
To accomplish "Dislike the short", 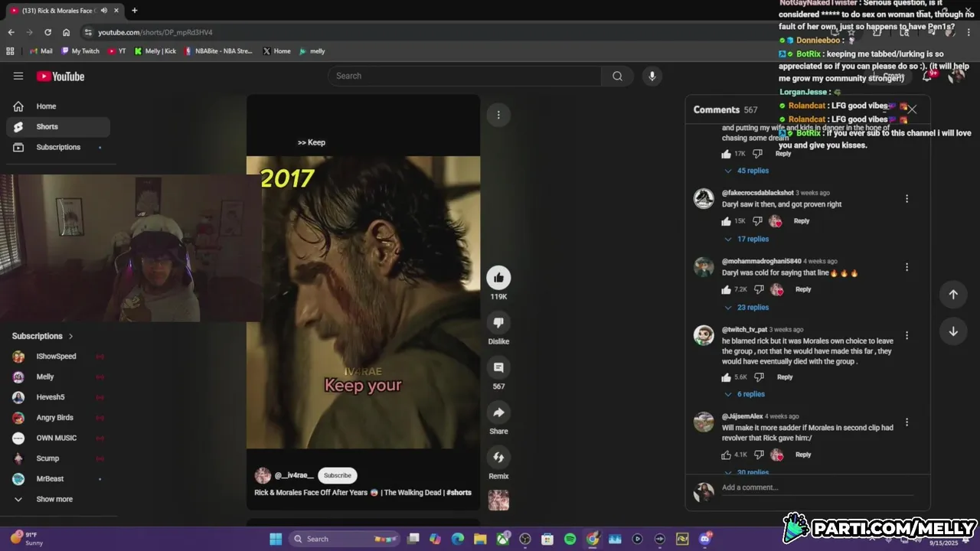I will [x=498, y=323].
